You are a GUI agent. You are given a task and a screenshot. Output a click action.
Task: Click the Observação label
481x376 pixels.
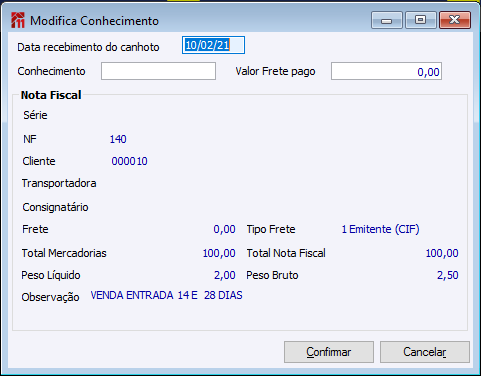point(50,297)
